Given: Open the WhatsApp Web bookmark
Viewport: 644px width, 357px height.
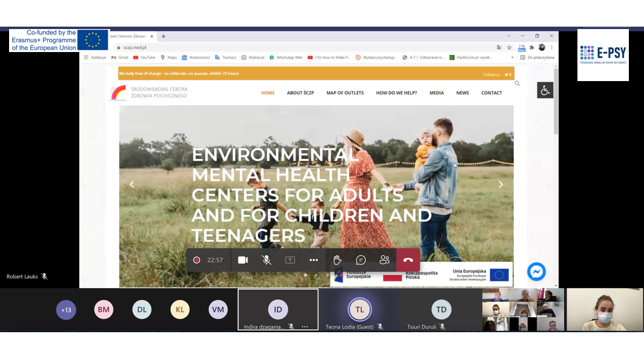Looking at the screenshot, I should click(x=286, y=57).
